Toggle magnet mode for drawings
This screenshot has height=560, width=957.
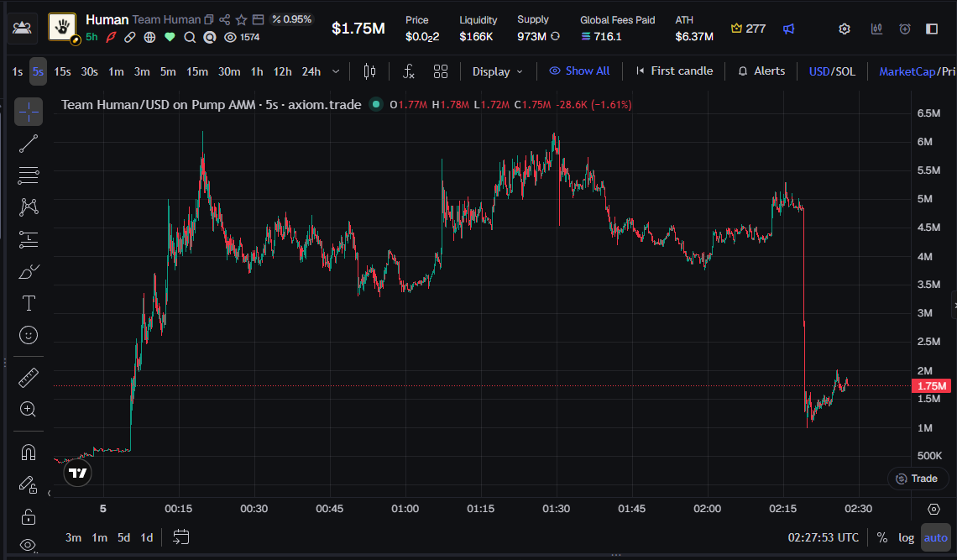29,453
